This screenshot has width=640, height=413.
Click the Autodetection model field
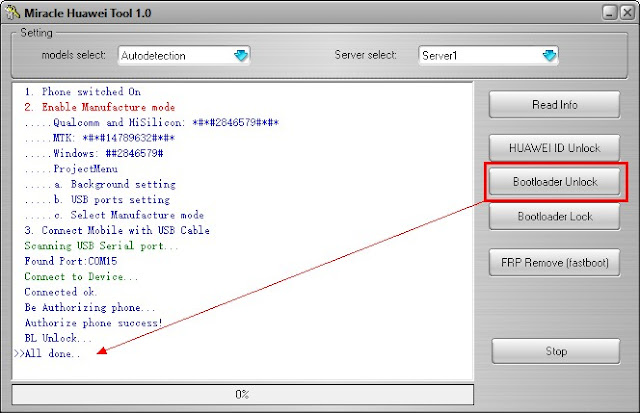(x=184, y=55)
